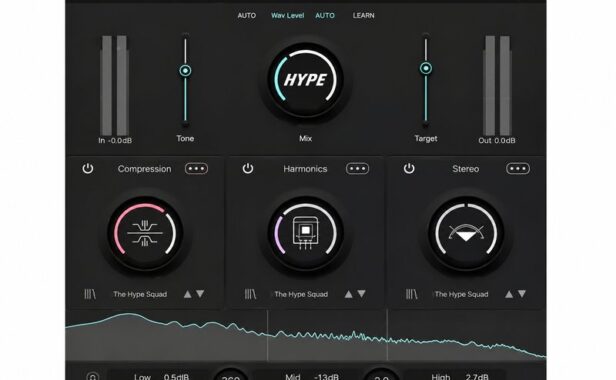Click the Tone slider handle
The width and height of the screenshot is (616, 380).
185,71
